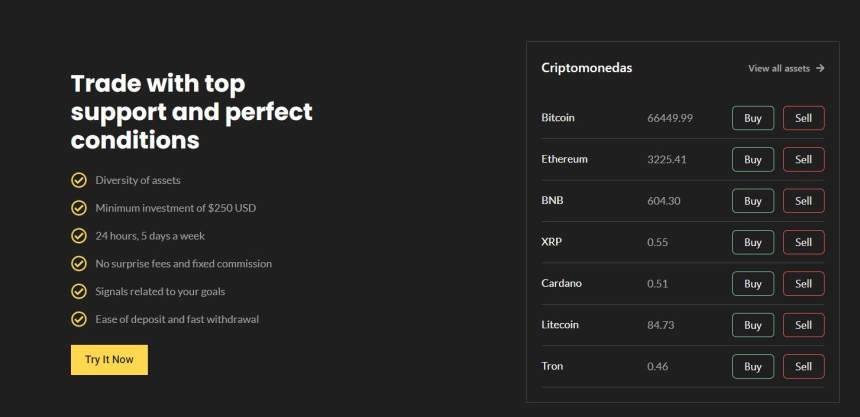This screenshot has height=417, width=860.
Task: Select the Litecoin asset name
Action: pyautogui.click(x=560, y=325)
